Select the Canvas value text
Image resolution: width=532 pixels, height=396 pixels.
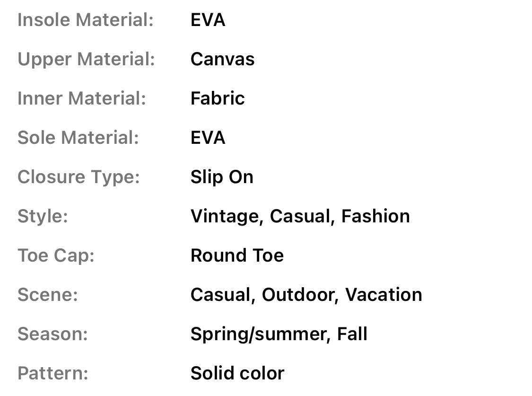click(x=222, y=59)
